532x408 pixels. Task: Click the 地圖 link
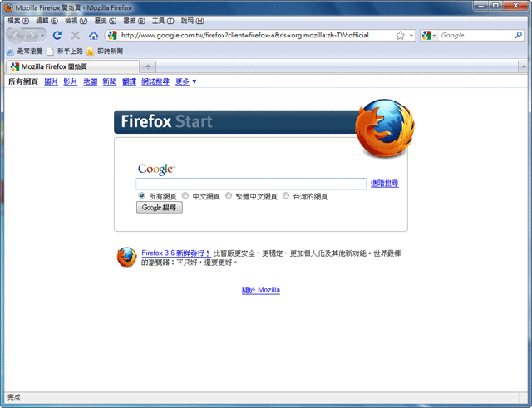click(91, 81)
